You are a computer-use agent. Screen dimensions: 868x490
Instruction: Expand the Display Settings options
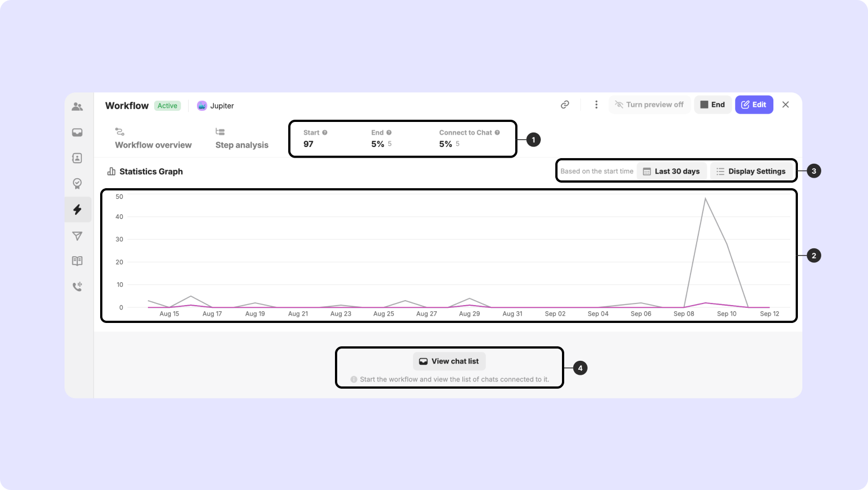click(x=751, y=171)
